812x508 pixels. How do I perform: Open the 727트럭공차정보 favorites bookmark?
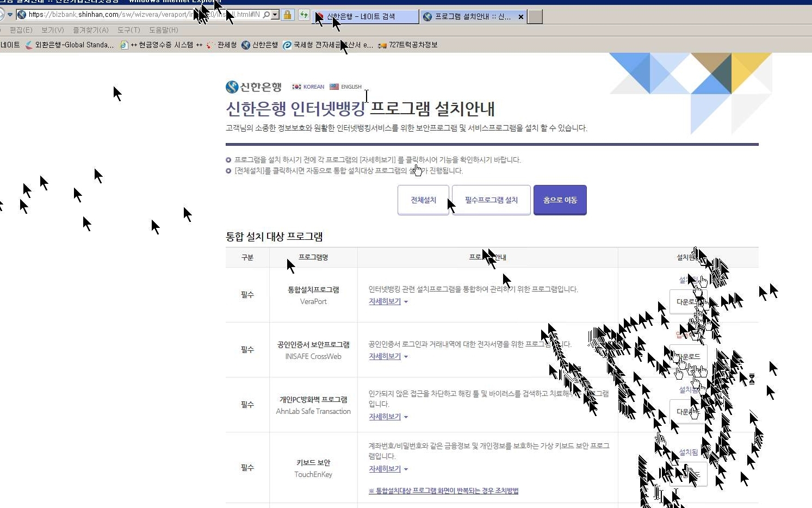[408, 45]
